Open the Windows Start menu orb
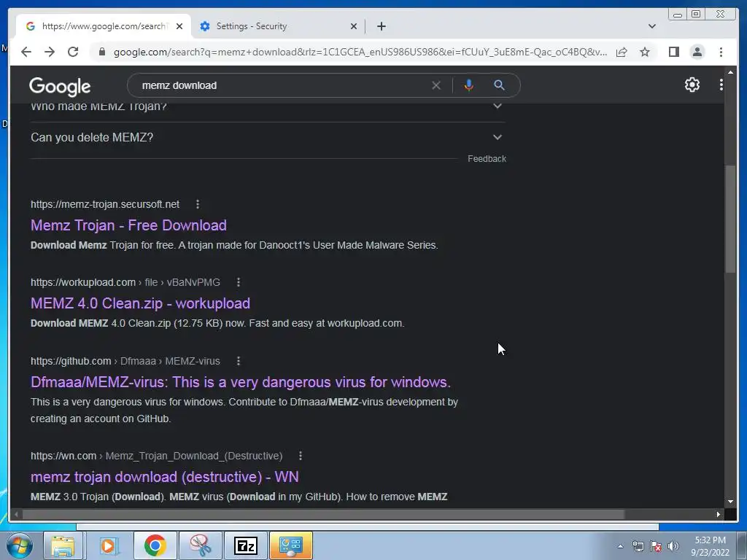Viewport: 747px width, 560px height. coord(20,545)
